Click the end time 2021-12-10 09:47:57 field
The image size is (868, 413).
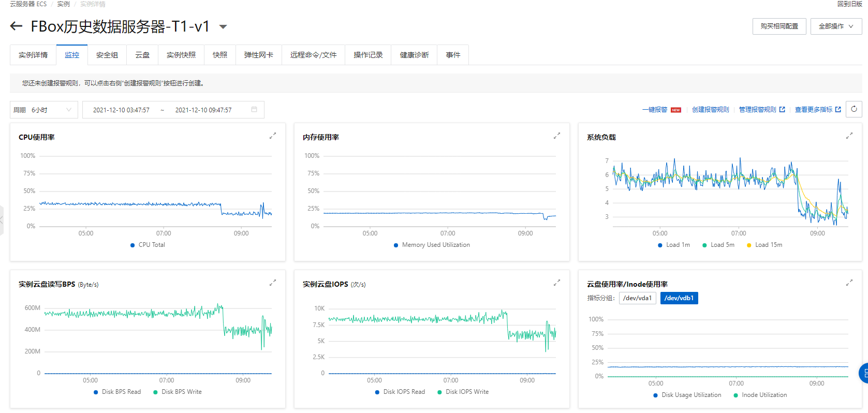[203, 110]
